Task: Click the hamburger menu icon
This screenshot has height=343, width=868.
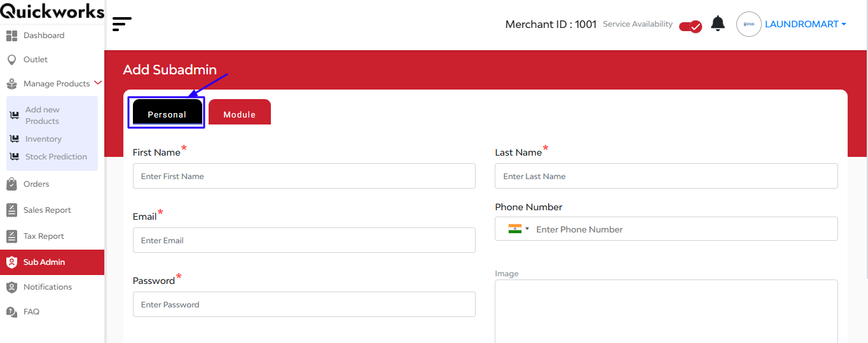Action: pyautogui.click(x=121, y=24)
